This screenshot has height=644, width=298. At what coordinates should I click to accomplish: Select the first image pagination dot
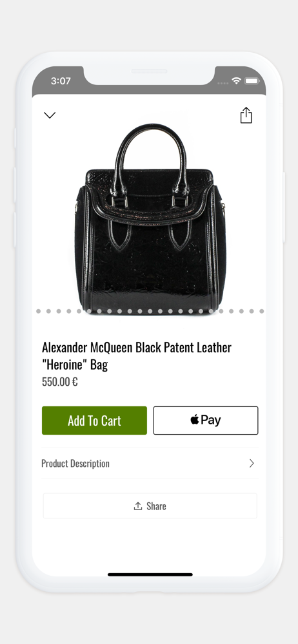pyautogui.click(x=38, y=311)
